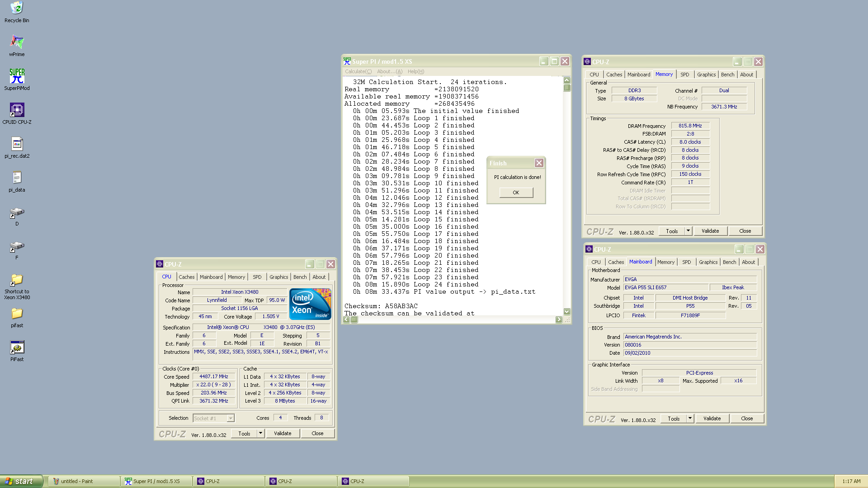The height and width of the screenshot is (488, 868).
Task: Switch to CPU tab in Mainboard CPU-Z window
Action: (596, 262)
